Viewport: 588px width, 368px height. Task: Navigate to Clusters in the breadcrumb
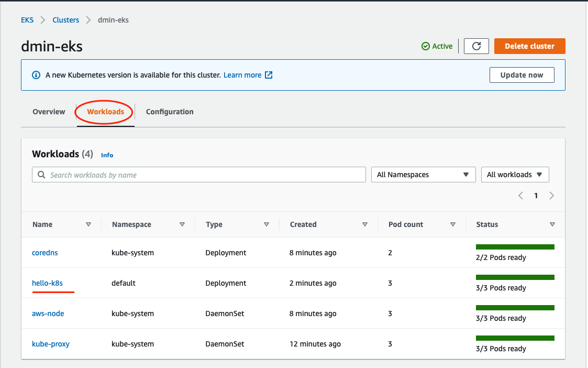(65, 20)
